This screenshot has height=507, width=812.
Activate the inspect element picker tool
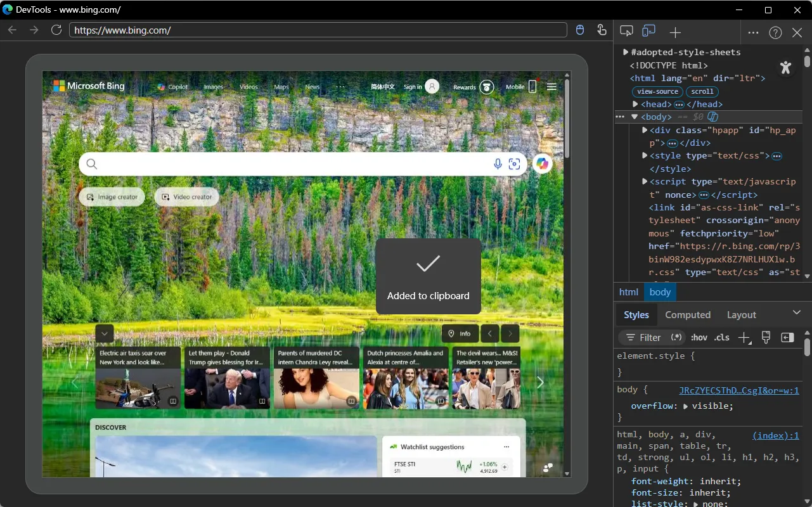(626, 32)
